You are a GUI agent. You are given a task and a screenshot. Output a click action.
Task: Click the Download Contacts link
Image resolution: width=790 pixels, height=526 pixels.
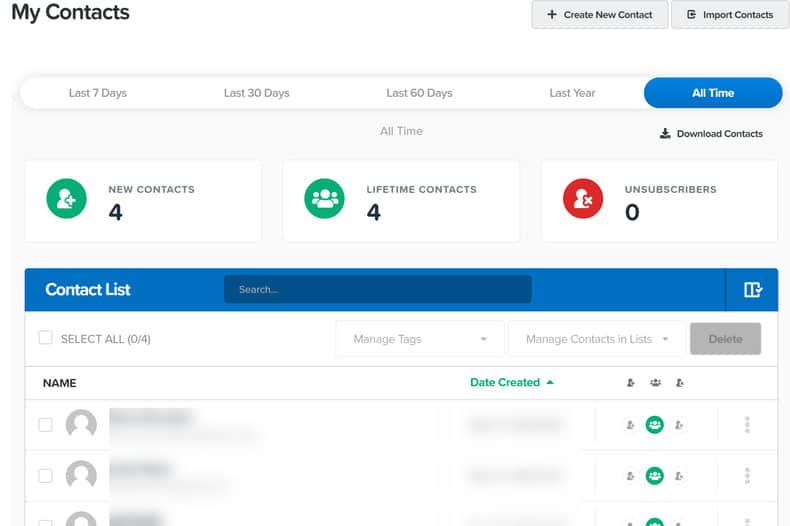pos(711,134)
